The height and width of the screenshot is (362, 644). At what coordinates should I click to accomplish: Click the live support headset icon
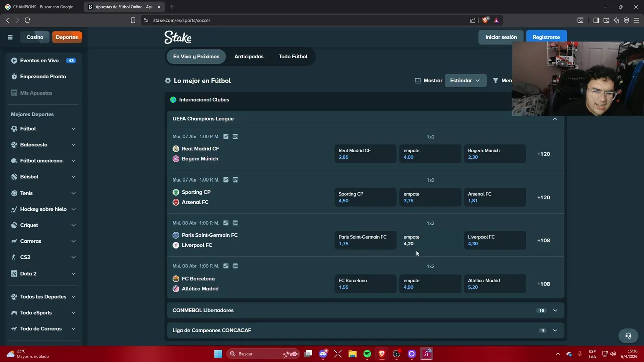click(x=628, y=335)
